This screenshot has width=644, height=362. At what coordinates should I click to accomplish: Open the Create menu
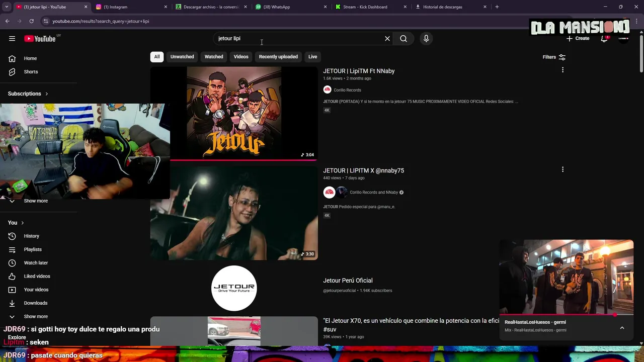click(578, 38)
